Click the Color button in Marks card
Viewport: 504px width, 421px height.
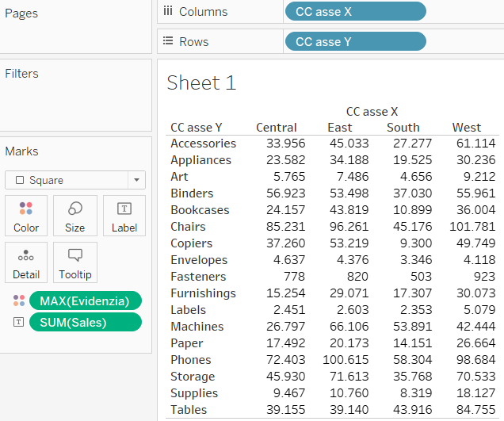tap(26, 215)
